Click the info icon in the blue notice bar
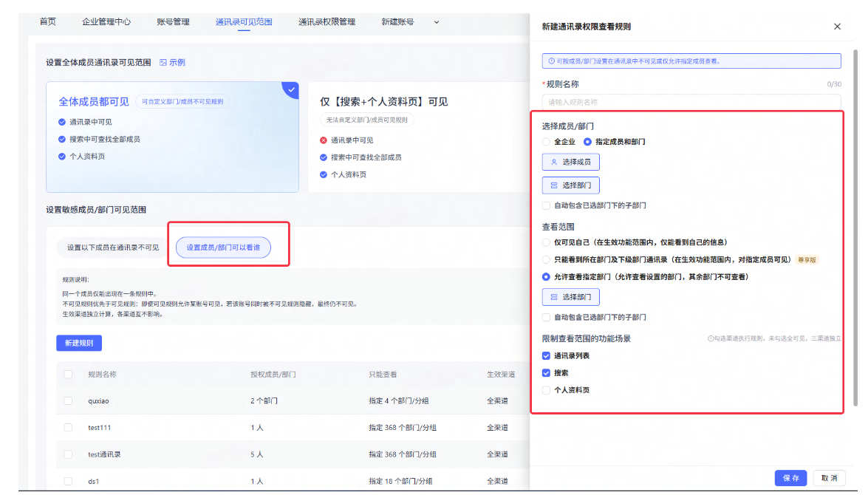This screenshot has height=495, width=868. coord(551,61)
